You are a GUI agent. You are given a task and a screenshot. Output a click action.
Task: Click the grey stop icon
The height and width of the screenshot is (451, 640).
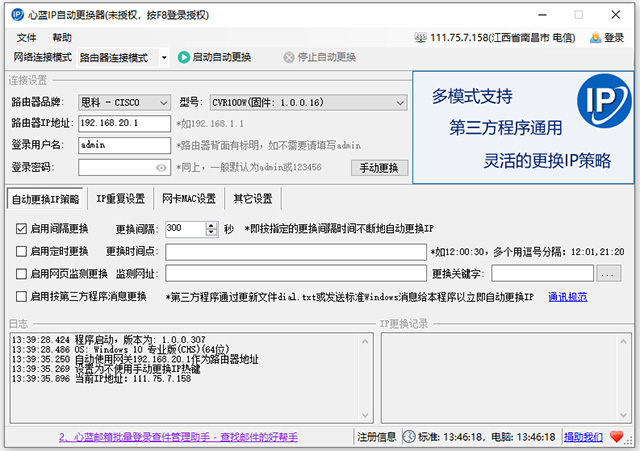click(289, 57)
